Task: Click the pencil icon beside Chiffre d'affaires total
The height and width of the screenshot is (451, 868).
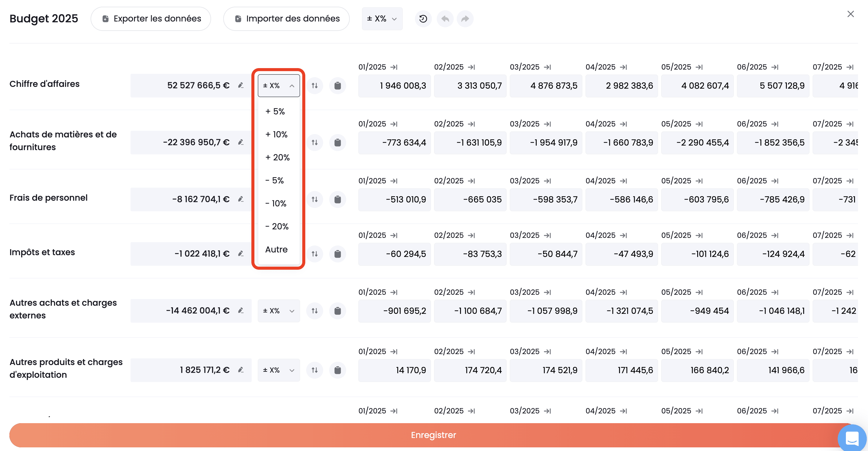Action: pyautogui.click(x=240, y=86)
